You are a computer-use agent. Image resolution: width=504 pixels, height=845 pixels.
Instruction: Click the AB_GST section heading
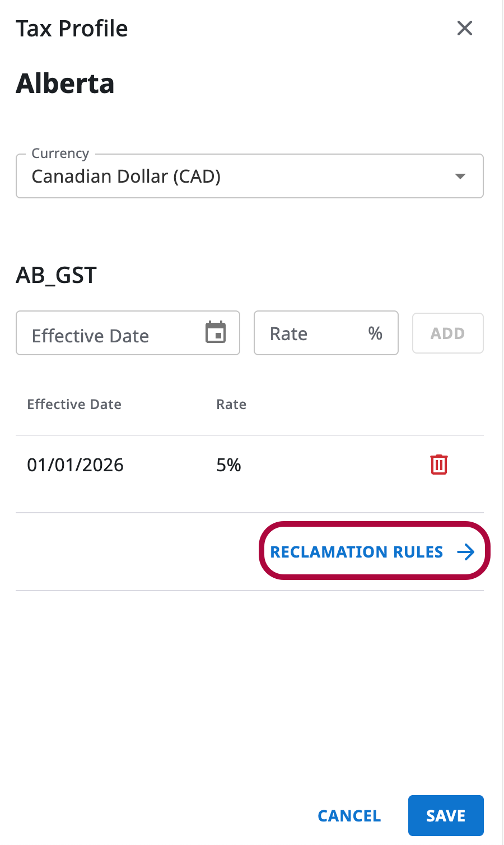click(57, 275)
